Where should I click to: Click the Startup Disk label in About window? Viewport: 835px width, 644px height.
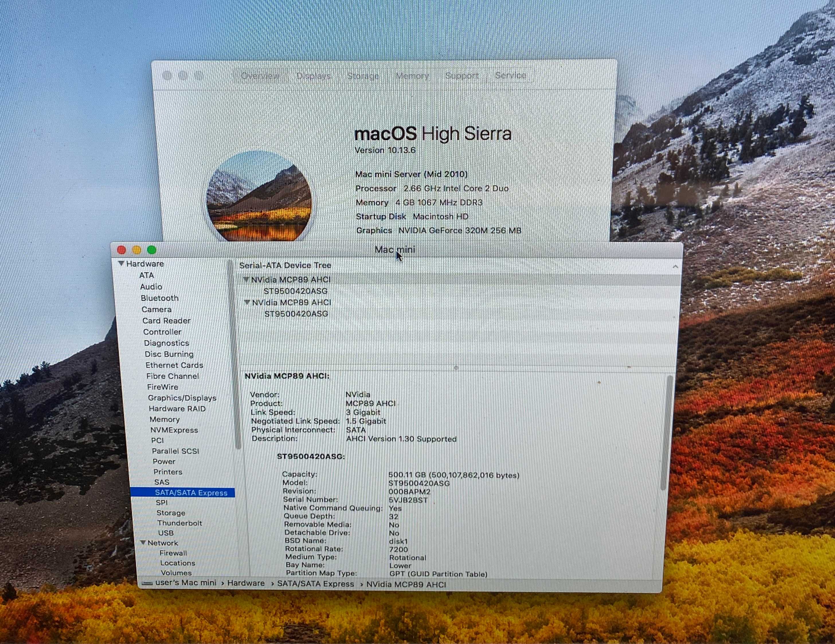pos(381,216)
